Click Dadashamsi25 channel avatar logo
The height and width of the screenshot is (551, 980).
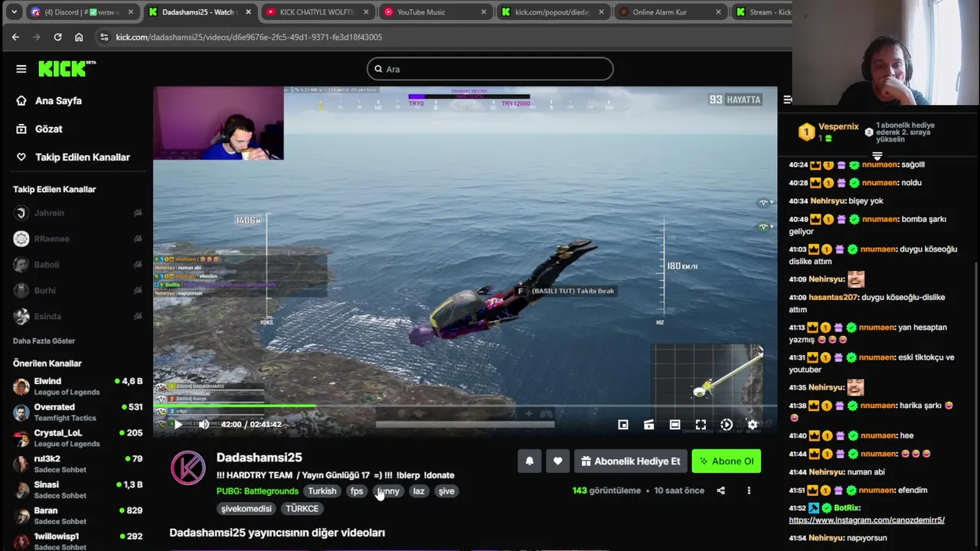(188, 468)
